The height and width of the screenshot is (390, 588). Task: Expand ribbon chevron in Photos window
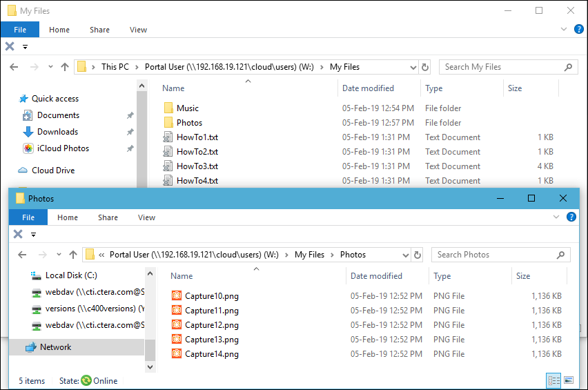(x=556, y=217)
